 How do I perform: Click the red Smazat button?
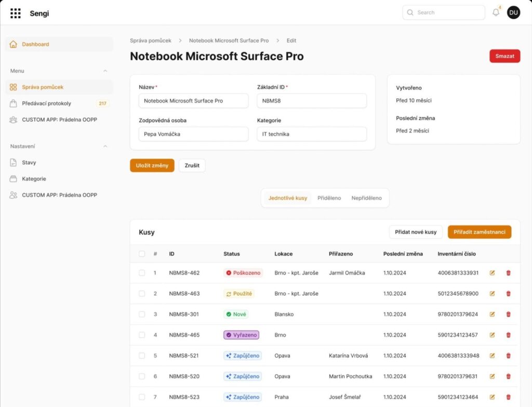[504, 56]
